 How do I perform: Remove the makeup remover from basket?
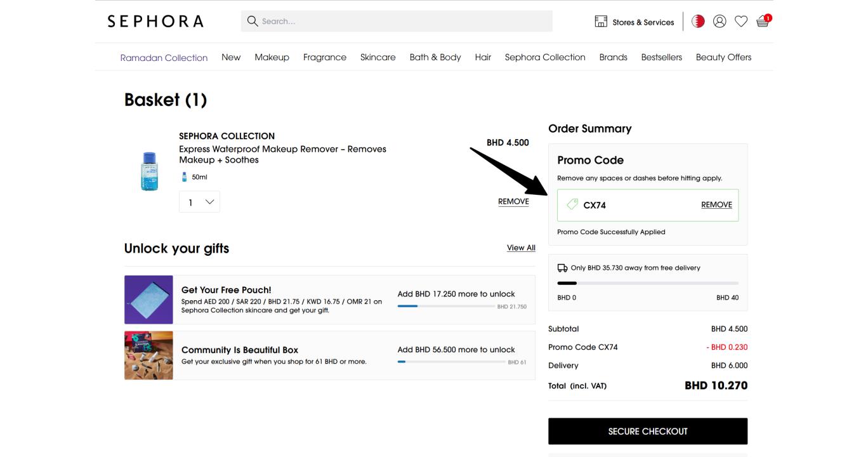pyautogui.click(x=513, y=202)
